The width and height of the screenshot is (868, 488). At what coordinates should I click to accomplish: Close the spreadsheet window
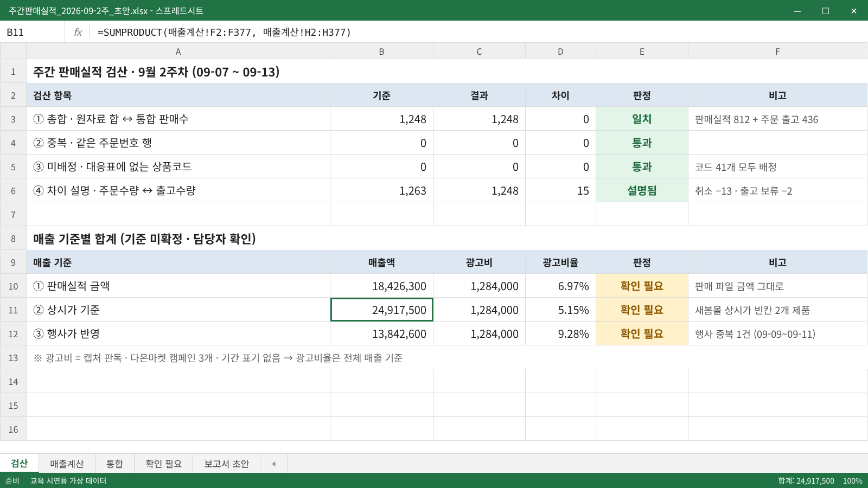[854, 11]
